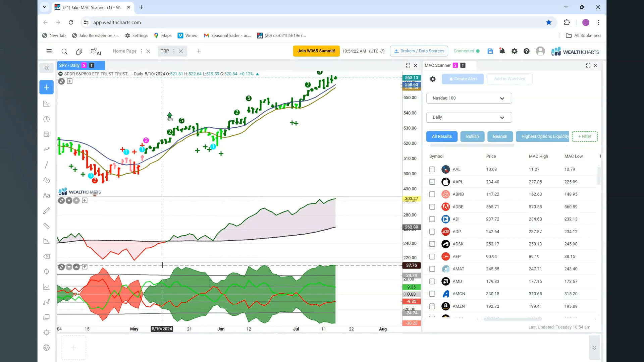The image size is (644, 362).
Task: Select the eraser delete drawings tool
Action: [47, 256]
